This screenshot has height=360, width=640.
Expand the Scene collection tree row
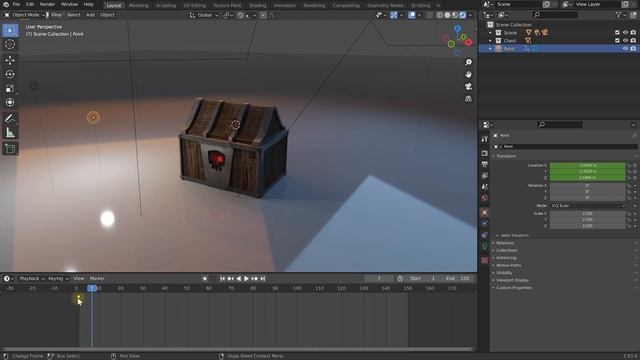490,33
